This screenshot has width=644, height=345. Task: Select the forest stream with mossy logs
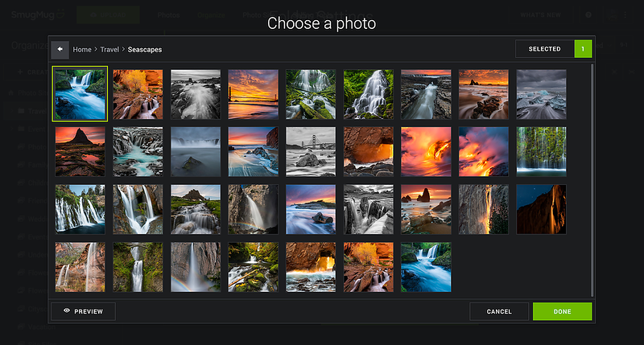point(253,267)
